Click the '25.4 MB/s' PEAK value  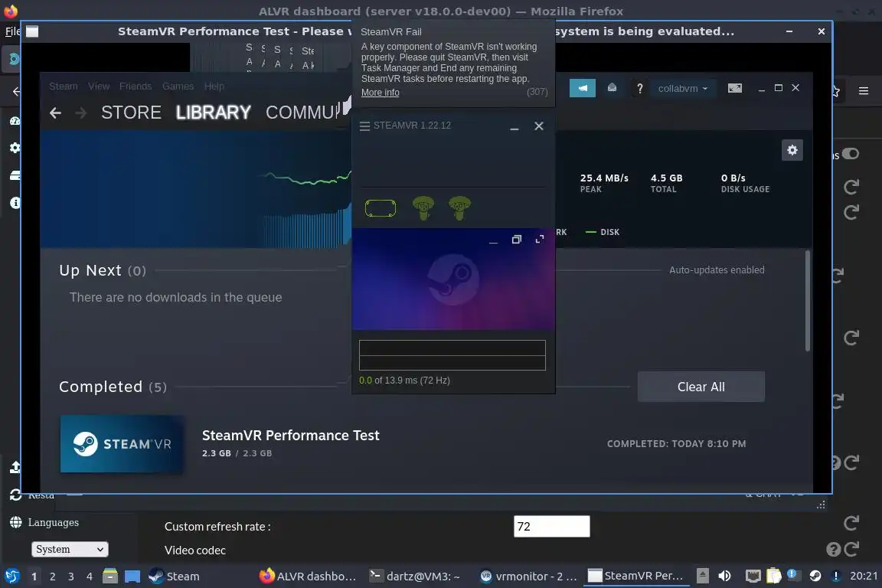coord(604,178)
